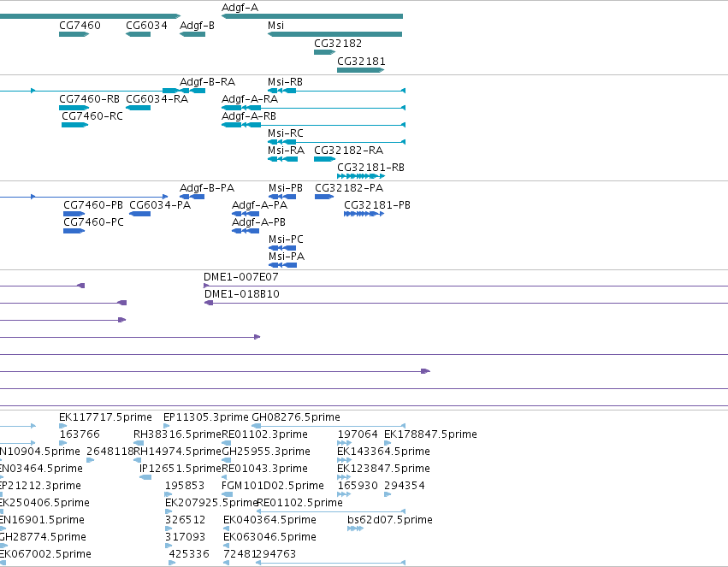This screenshot has height=567, width=728.
Task: Click transcript CG32182-RA
Action: pos(324,159)
